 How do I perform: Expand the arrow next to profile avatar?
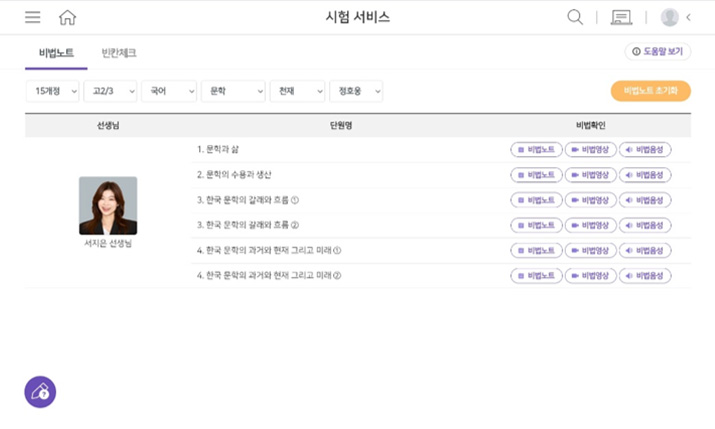pos(689,17)
